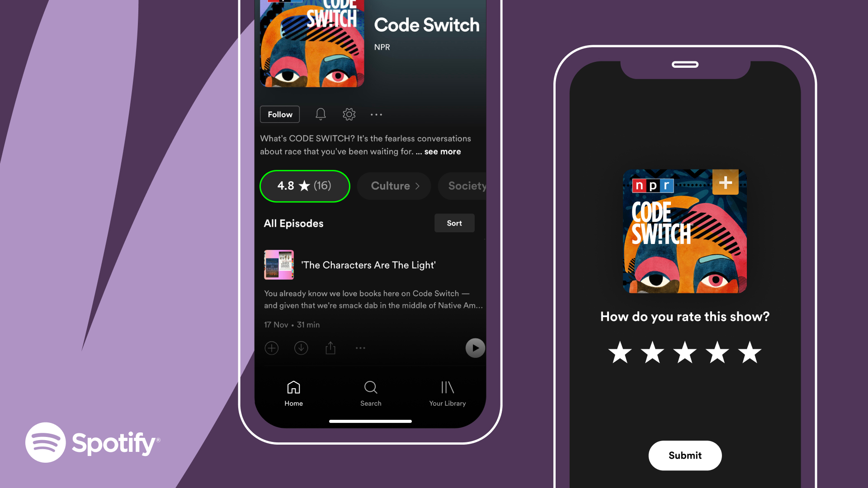Click the add episode to playlist icon

[x=271, y=347]
